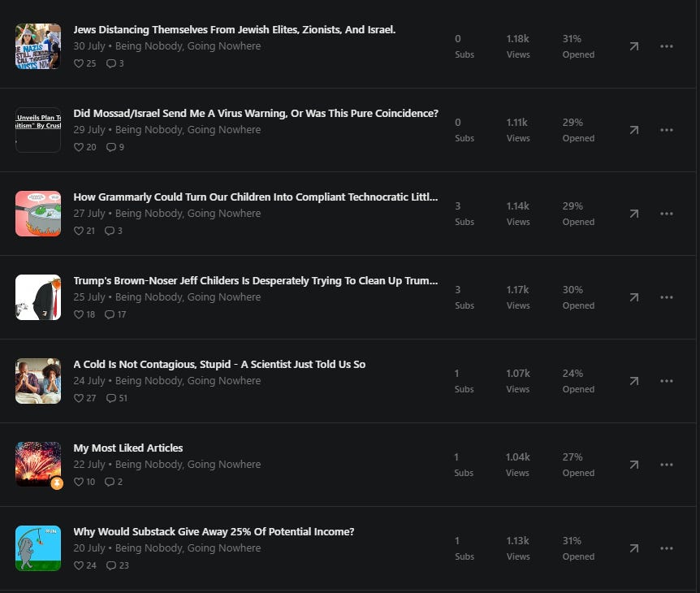Viewport: 700px width, 593px height.
Task: Click share arrow for Mossad virus warning post
Action: 634,130
